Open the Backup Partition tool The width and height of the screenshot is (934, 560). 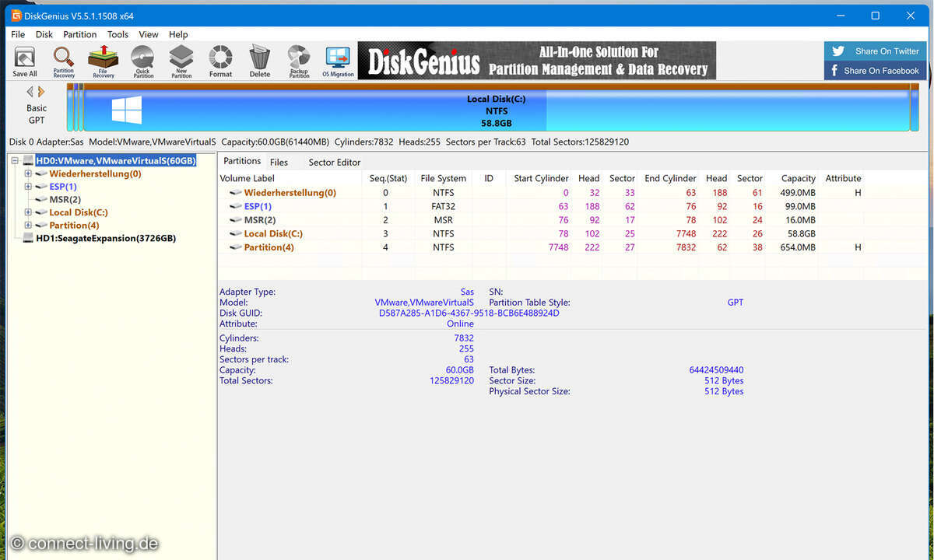point(299,61)
